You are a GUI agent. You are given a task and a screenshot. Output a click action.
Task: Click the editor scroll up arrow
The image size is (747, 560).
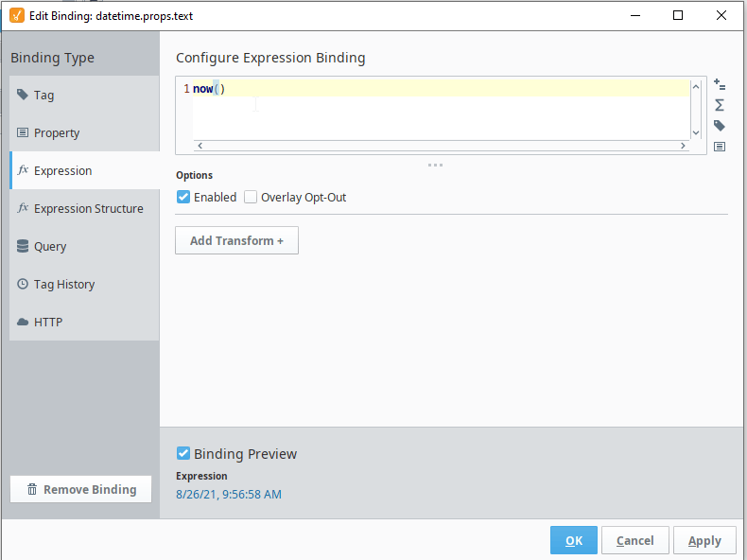(x=696, y=87)
